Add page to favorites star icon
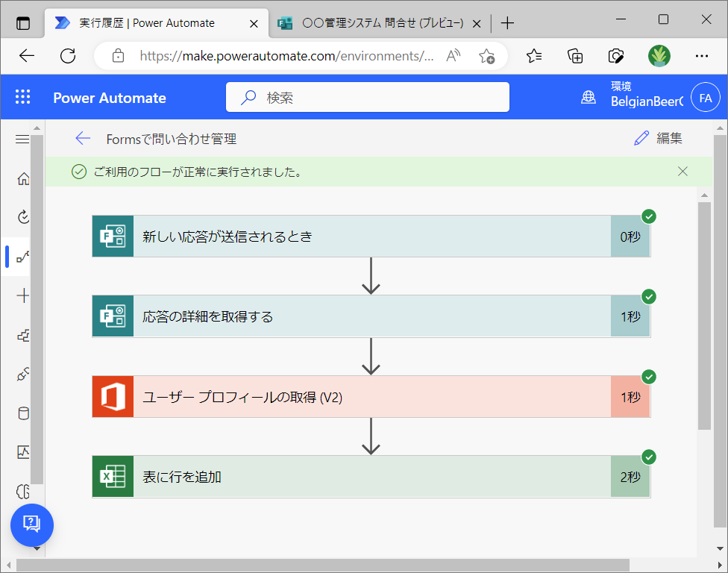The height and width of the screenshot is (573, 728). [486, 56]
